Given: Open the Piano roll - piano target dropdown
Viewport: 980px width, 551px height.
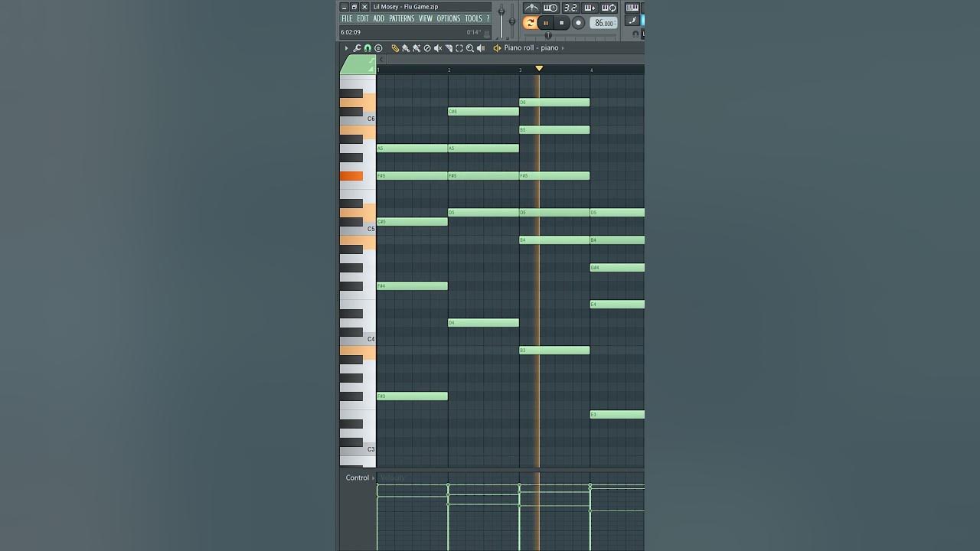Looking at the screenshot, I should (x=534, y=47).
